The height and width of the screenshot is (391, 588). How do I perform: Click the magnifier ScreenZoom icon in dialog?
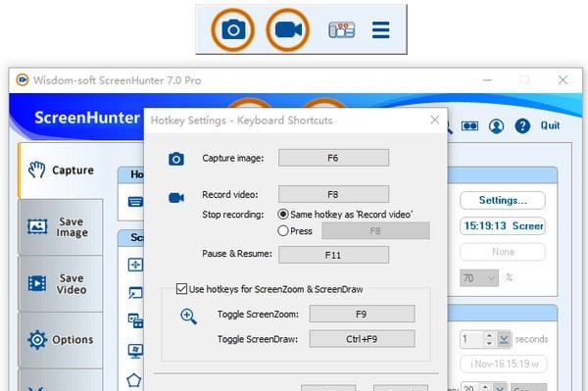point(188,317)
